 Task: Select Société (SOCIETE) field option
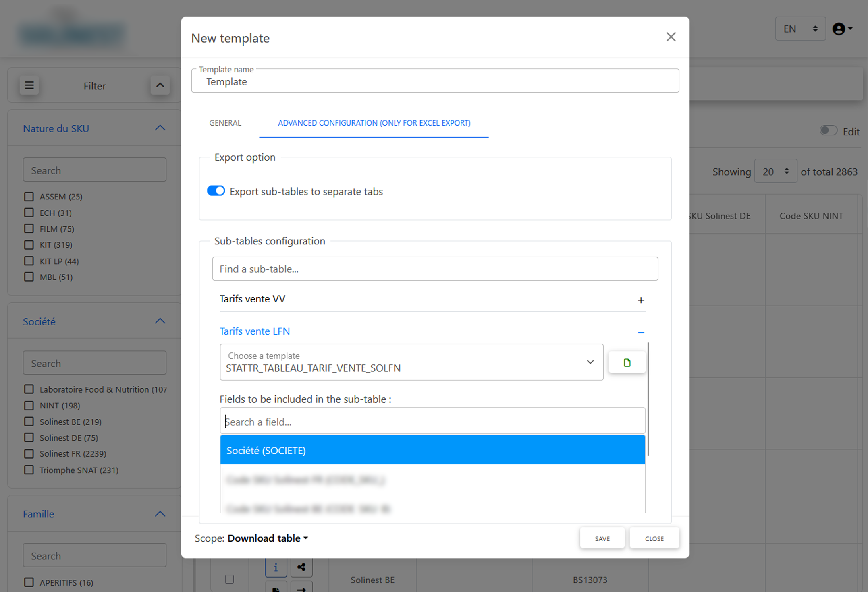coord(432,450)
